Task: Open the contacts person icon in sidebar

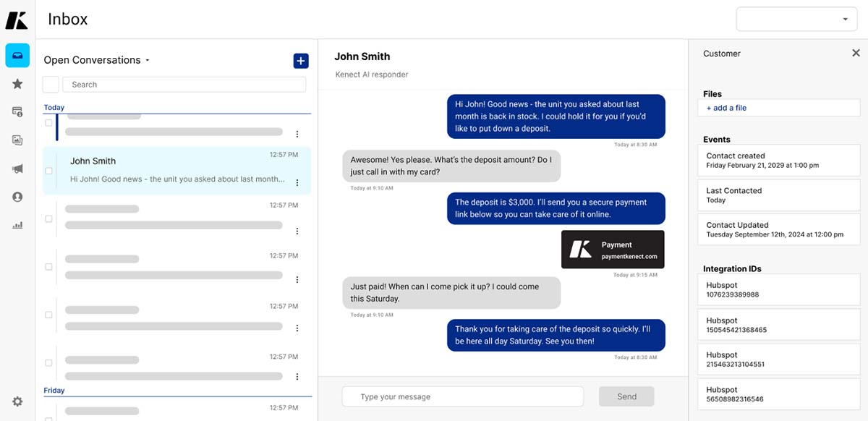Action: coord(17,197)
